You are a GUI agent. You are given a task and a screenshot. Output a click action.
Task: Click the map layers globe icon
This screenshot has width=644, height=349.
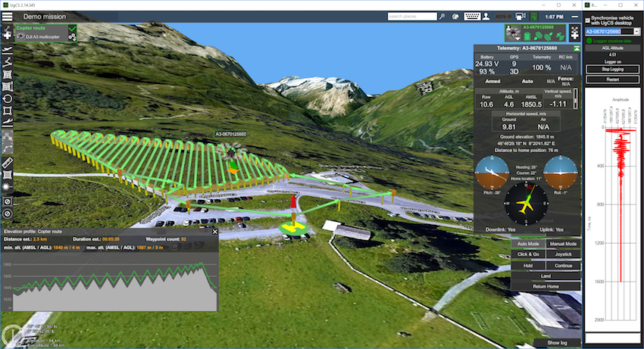[455, 17]
